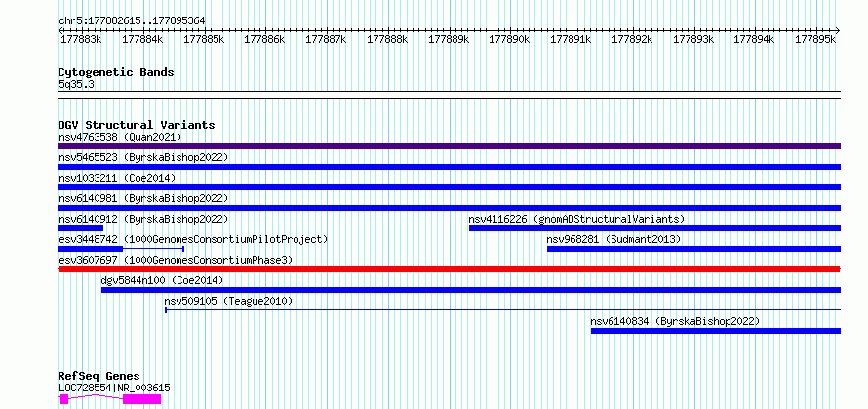The image size is (868, 409).
Task: Click ruler position 177886k
Action: pyautogui.click(x=264, y=39)
